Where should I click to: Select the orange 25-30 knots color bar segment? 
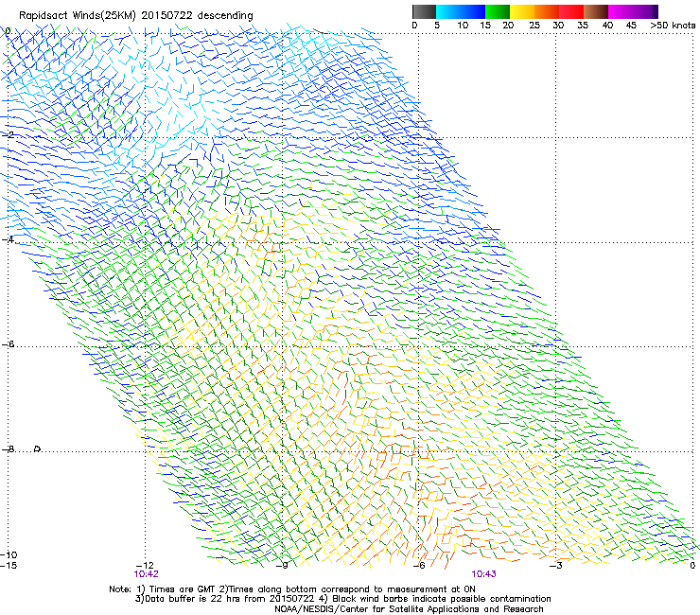click(x=547, y=11)
